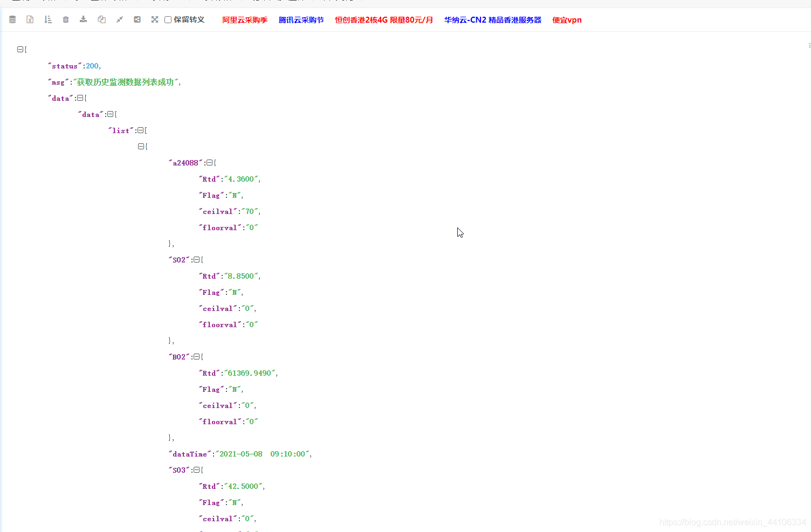Image resolution: width=811 pixels, height=532 pixels.
Task: Click the "floorval" key under B02
Action: point(220,422)
